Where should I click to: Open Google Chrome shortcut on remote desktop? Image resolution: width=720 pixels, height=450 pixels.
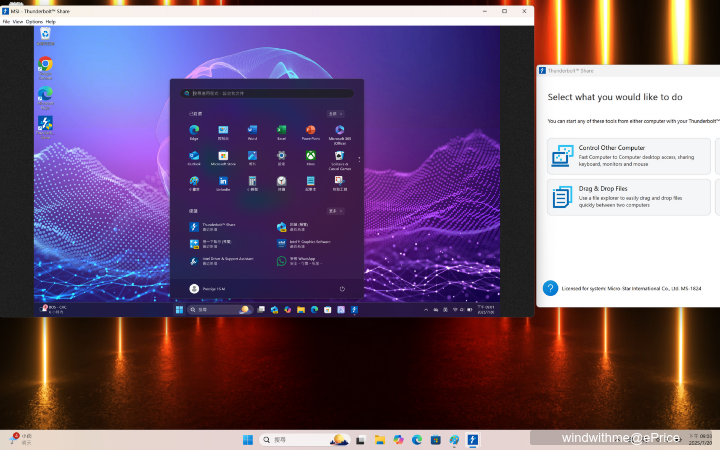coord(45,67)
